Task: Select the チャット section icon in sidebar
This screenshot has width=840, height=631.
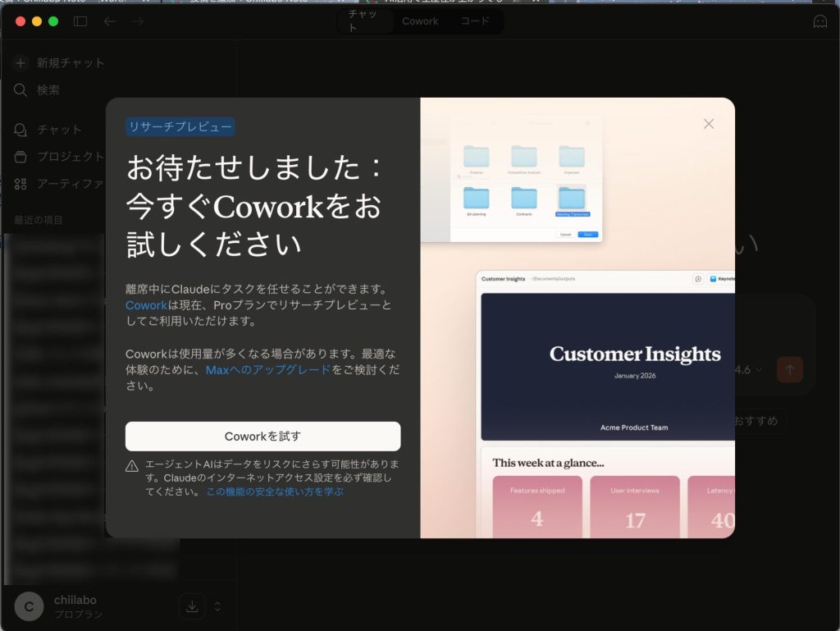Action: [21, 129]
